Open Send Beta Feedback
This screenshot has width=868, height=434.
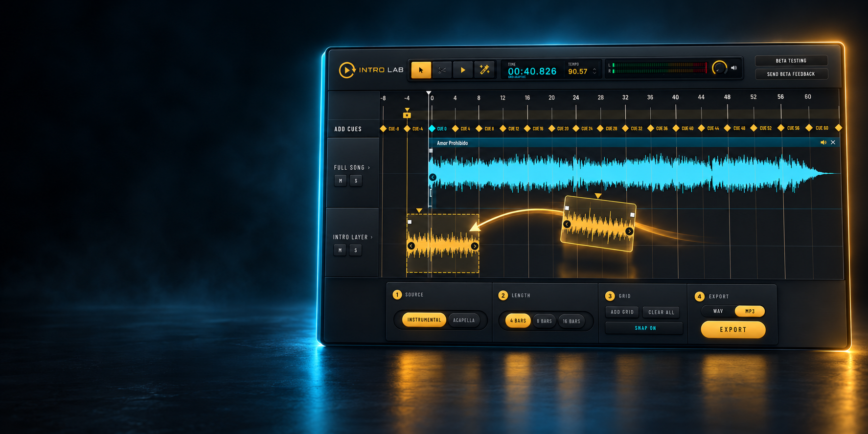(791, 74)
